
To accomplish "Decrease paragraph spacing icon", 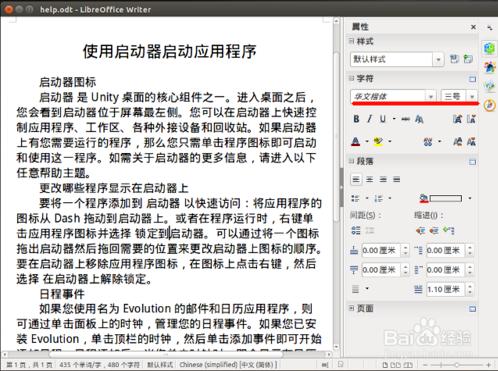I will (370, 230).
